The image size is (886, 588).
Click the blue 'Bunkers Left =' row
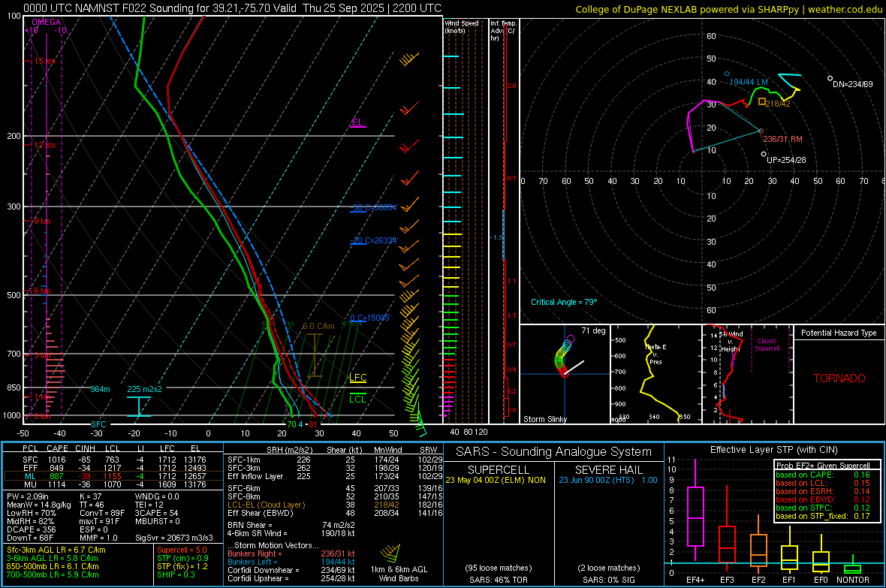tap(291, 562)
